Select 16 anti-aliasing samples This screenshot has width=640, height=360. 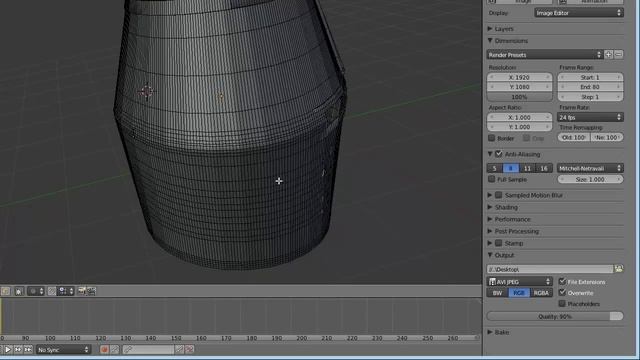544,168
